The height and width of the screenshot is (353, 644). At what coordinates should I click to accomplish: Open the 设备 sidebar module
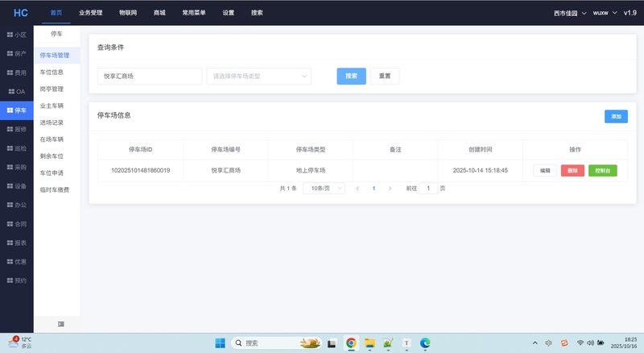[16, 186]
